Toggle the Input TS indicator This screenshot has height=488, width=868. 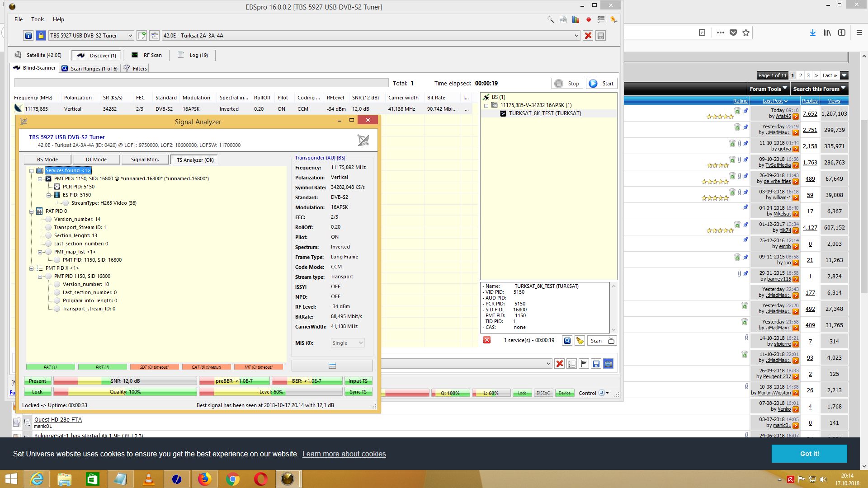click(358, 381)
